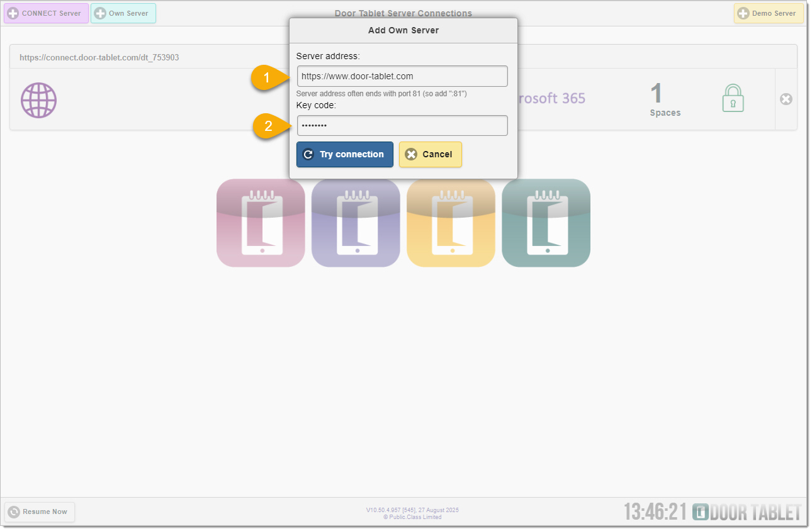Click the green padlock icon
Image resolution: width=812 pixels, height=531 pixels.
coord(733,99)
